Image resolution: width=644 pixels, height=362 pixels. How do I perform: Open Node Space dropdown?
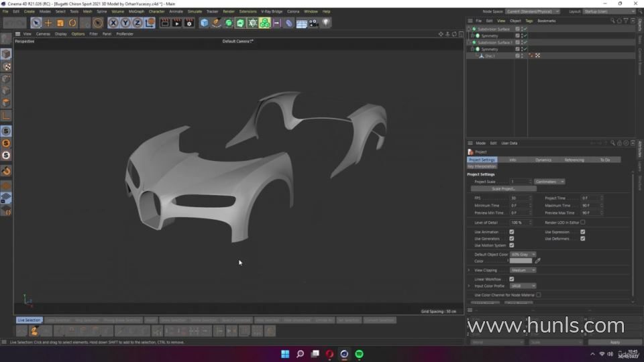532,11
